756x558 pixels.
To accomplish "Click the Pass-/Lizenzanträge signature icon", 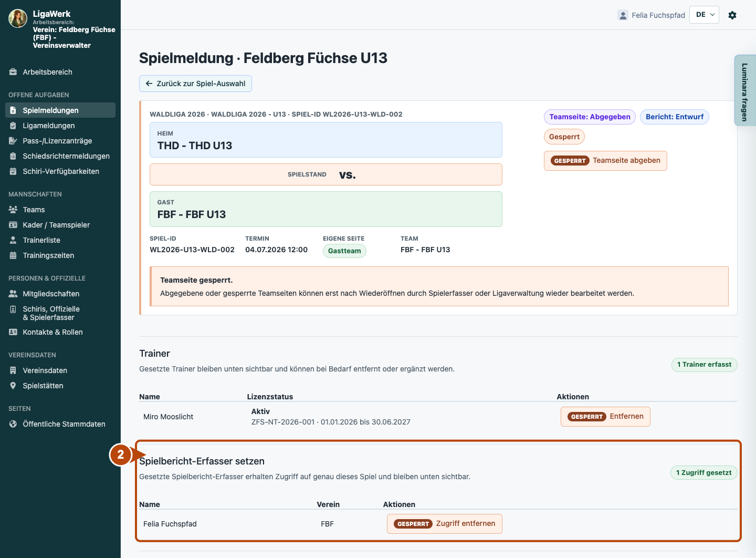I will [x=13, y=141].
